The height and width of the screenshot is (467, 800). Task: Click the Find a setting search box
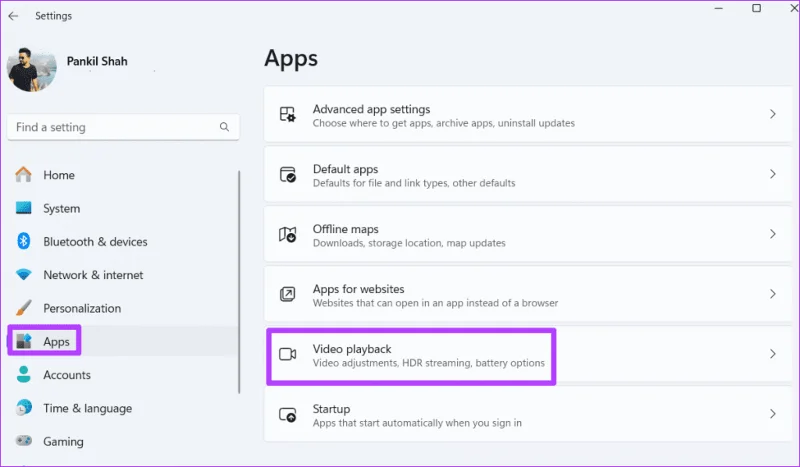123,127
